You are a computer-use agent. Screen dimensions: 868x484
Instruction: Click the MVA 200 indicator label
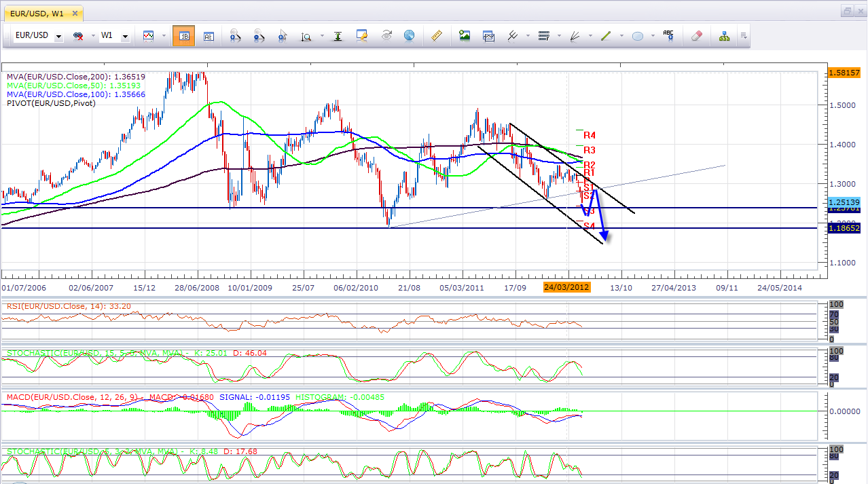(x=76, y=77)
